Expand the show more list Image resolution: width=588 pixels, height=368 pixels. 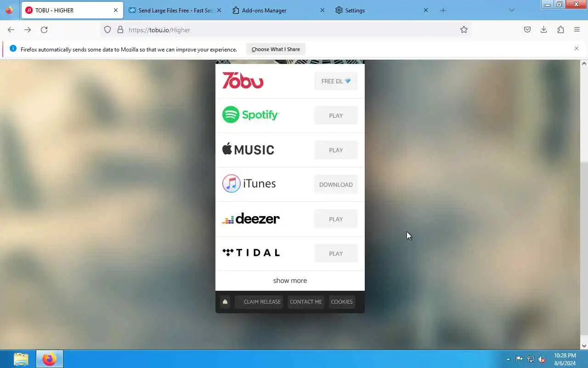290,281
